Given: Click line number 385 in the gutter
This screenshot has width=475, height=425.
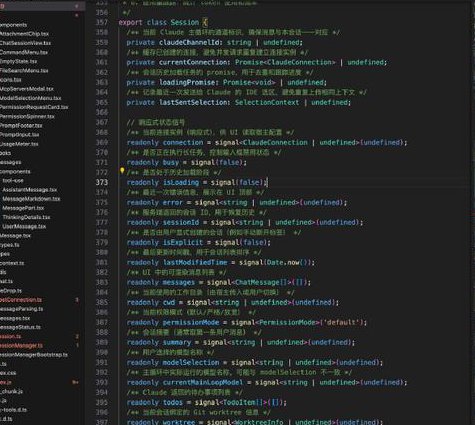Looking at the screenshot, I should click(x=102, y=302).
